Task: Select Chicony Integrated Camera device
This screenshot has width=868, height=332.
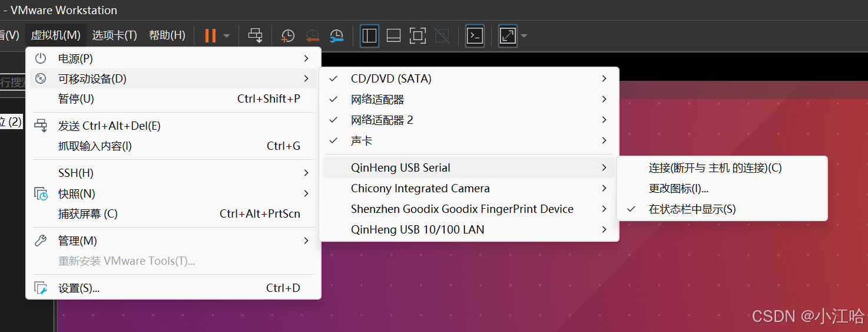Action: (x=469, y=188)
